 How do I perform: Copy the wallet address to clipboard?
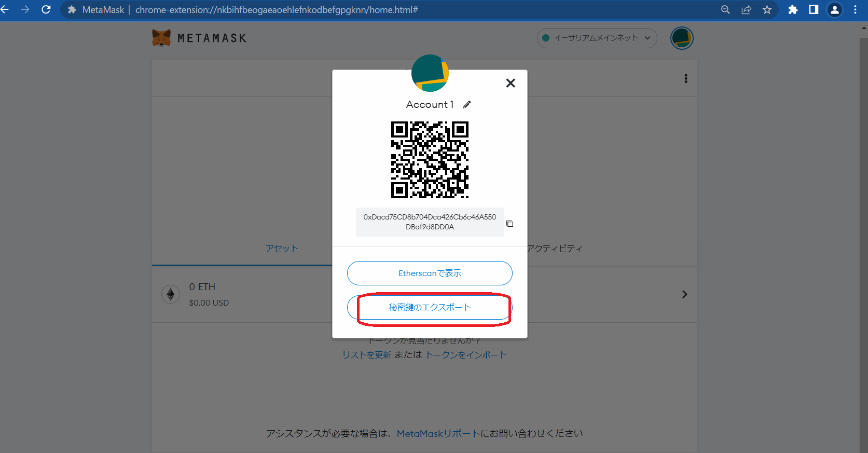pyautogui.click(x=510, y=224)
